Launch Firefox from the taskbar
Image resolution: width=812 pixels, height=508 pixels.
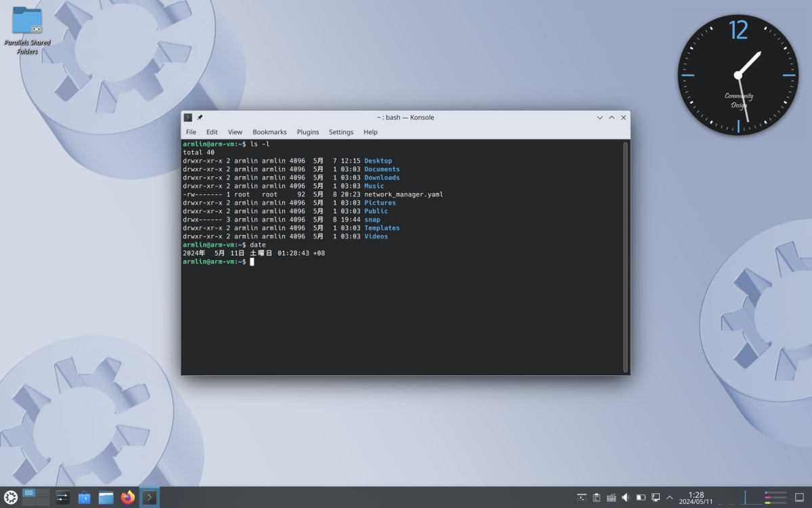coord(127,497)
